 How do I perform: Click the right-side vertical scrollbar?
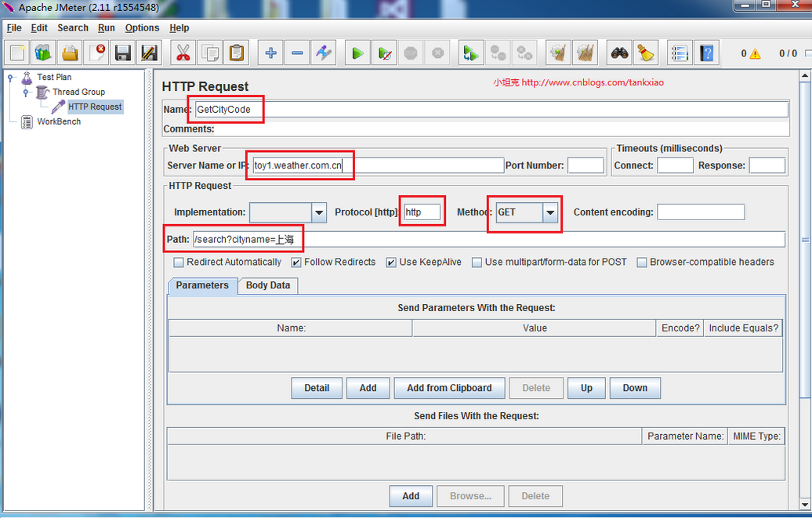pos(804,313)
